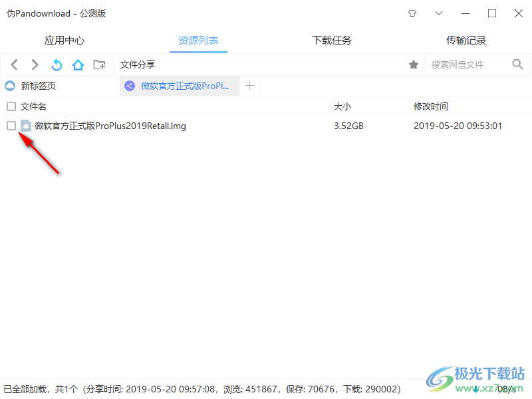Select the 新标签页 browser tab

point(60,86)
